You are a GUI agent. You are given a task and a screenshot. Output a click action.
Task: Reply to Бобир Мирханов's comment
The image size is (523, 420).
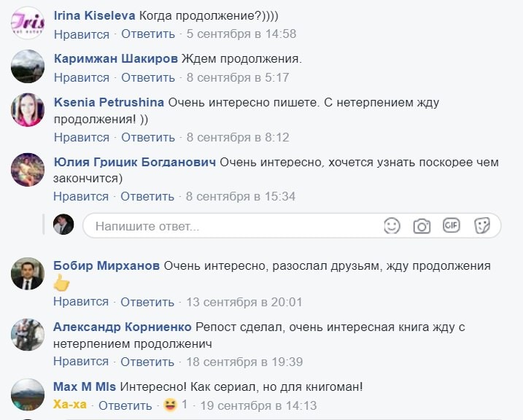pos(147,302)
